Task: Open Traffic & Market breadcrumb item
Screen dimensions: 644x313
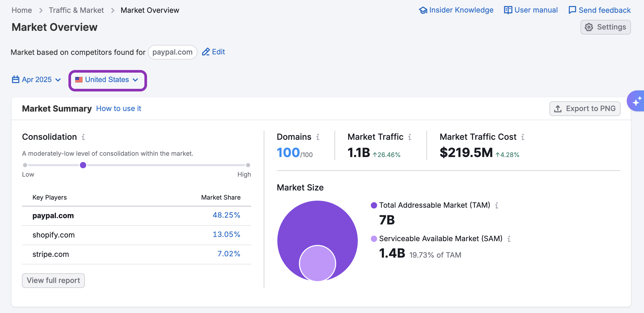Action: point(76,10)
